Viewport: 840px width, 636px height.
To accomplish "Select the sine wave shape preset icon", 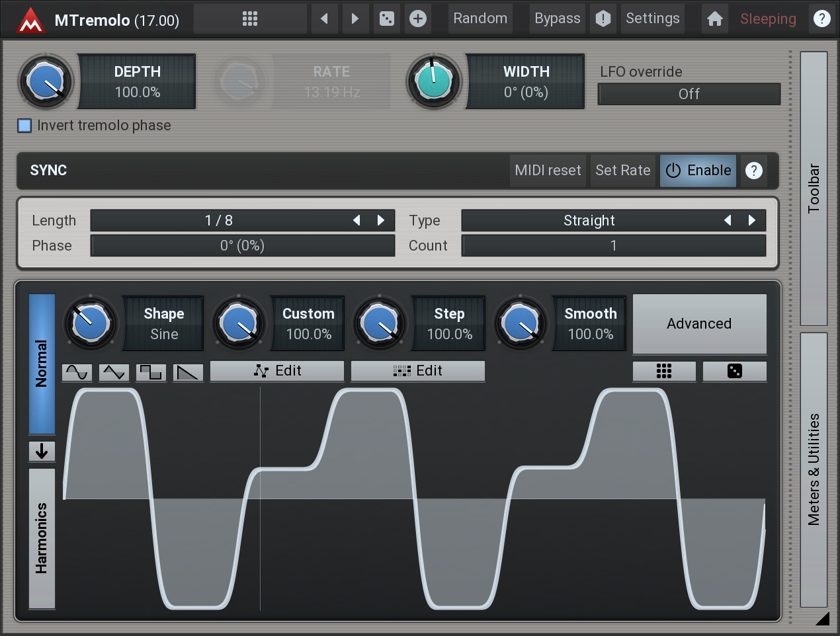I will click(77, 372).
